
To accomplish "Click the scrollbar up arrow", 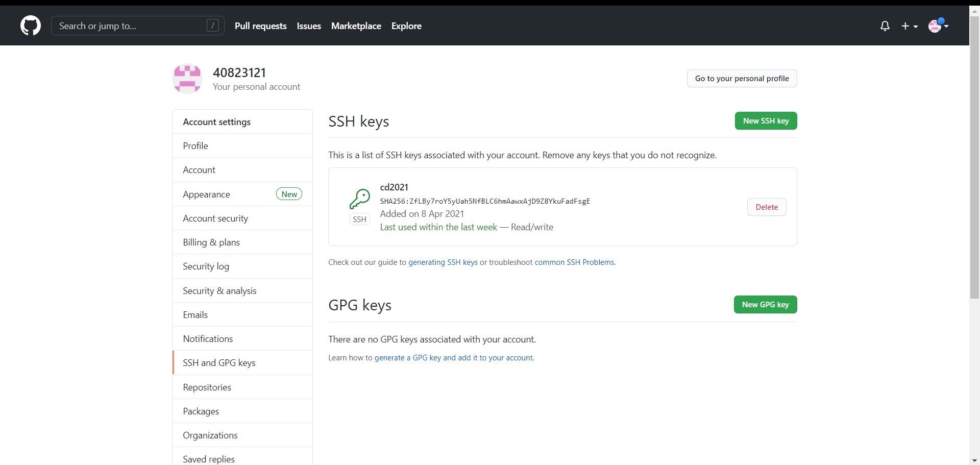I will click(974, 10).
